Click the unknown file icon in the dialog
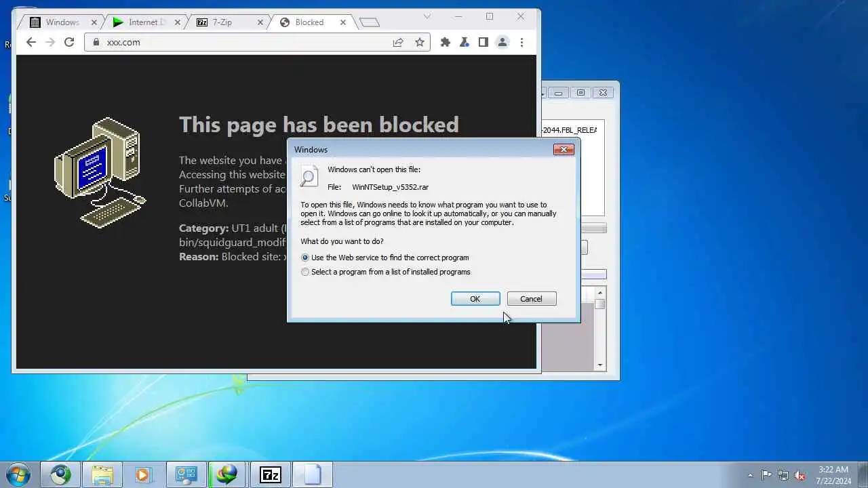Viewport: 868px width, 488px height. [x=309, y=176]
